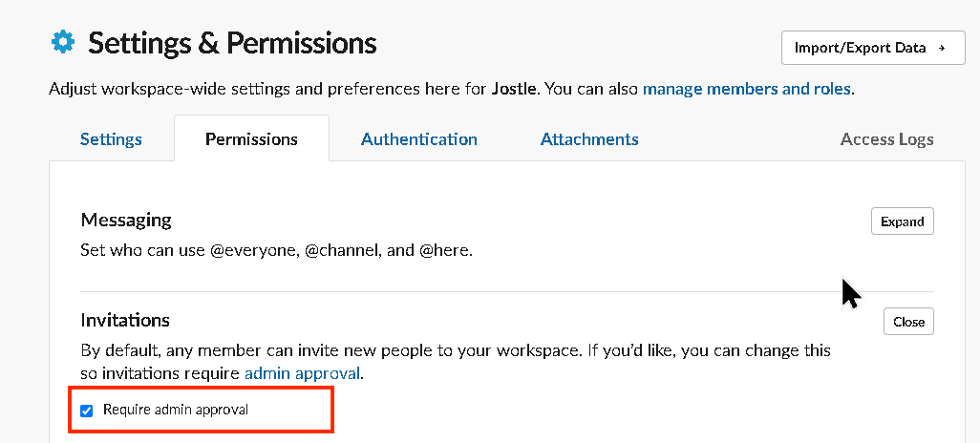Click the Invitations default description paragraph
The image size is (980, 443).
456,362
